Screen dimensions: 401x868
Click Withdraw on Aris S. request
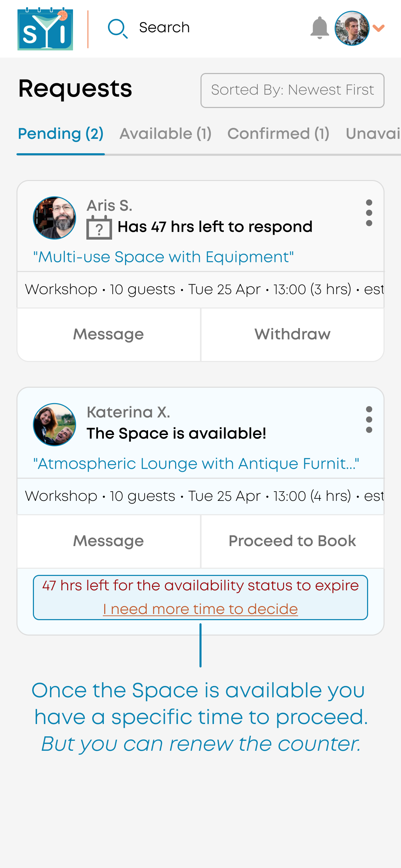[292, 334]
